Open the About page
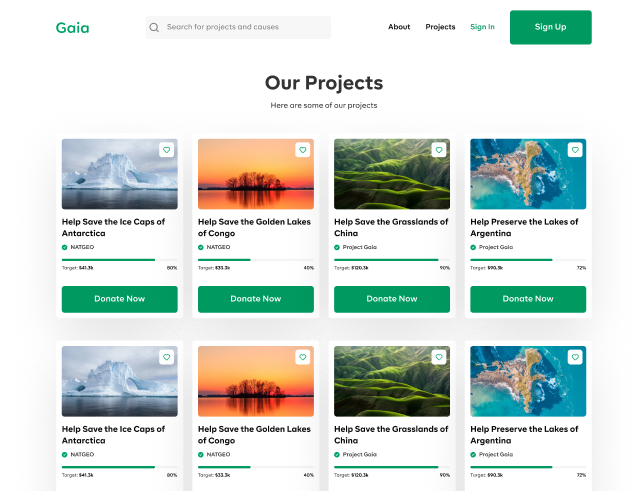 [399, 27]
